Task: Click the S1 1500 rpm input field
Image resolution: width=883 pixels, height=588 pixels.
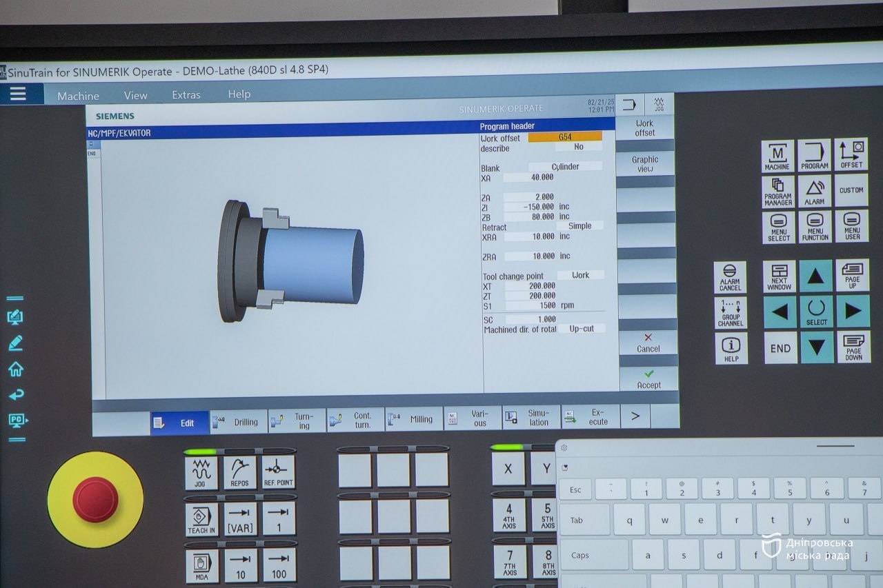Action: click(531, 305)
